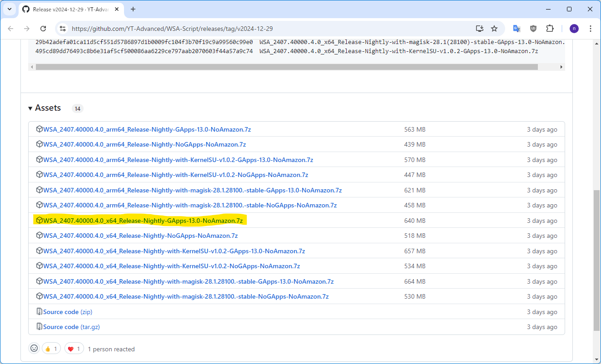Image resolution: width=601 pixels, height=364 pixels.
Task: Click package icon of x64 magisk NoGApps asset
Action: (40, 296)
